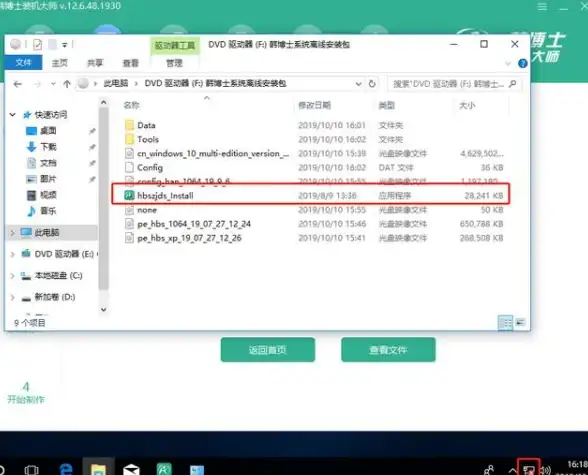This screenshot has width=588, height=475.
Task: Open 视频 in quick access
Action: pyautogui.click(x=48, y=195)
